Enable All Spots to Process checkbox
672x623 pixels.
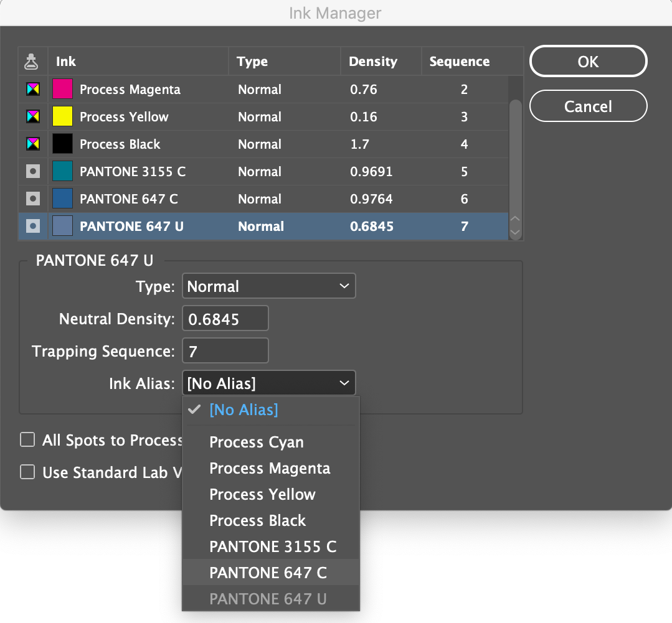coord(27,440)
